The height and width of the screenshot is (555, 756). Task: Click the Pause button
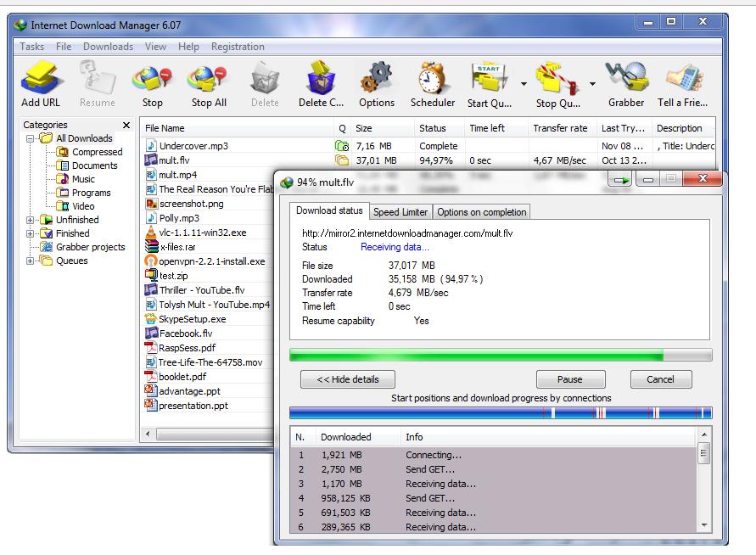coord(569,379)
